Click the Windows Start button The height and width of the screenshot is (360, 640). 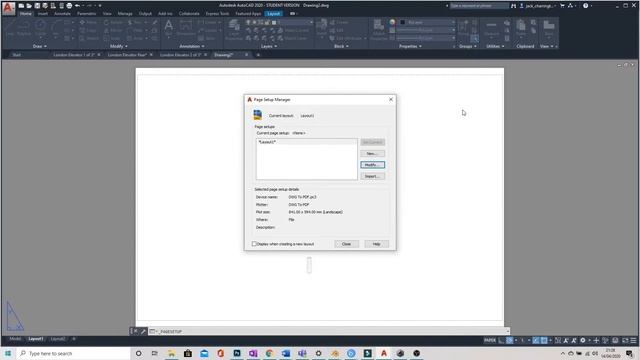(x=8, y=353)
